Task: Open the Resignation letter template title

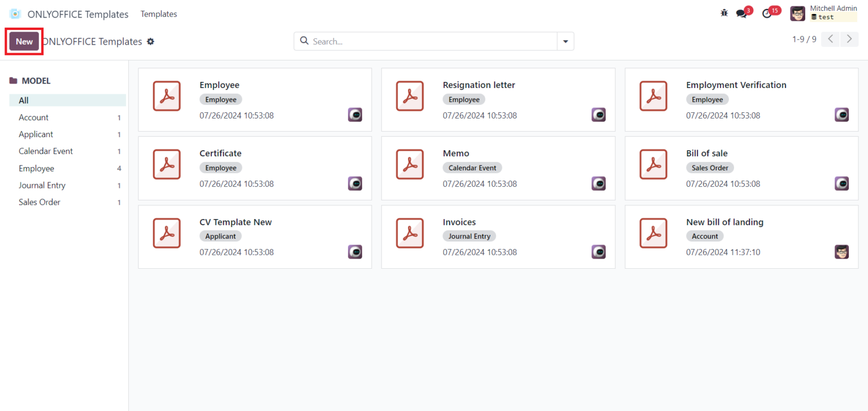Action: pos(479,85)
